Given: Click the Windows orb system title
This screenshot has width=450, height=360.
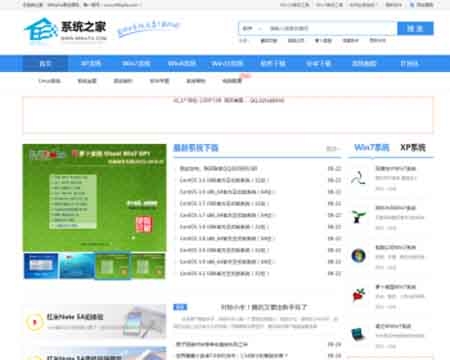Looking at the screenshot, I should 396,247.
